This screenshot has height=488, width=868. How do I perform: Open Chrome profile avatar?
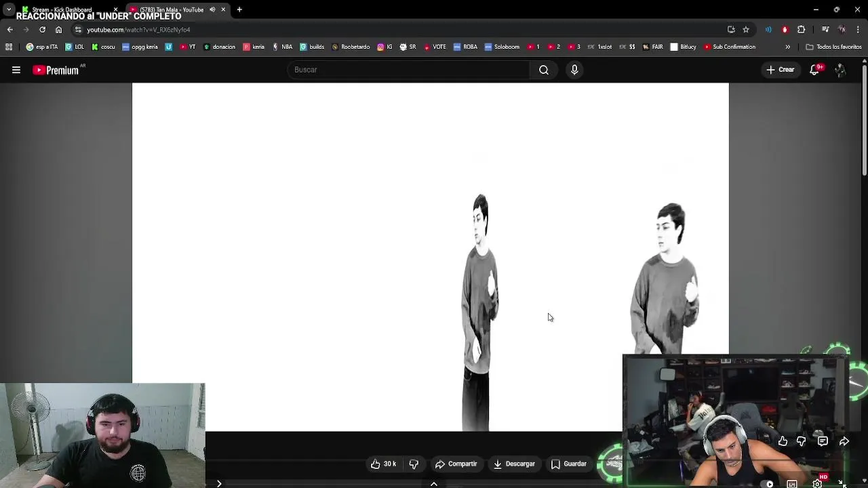(x=842, y=30)
